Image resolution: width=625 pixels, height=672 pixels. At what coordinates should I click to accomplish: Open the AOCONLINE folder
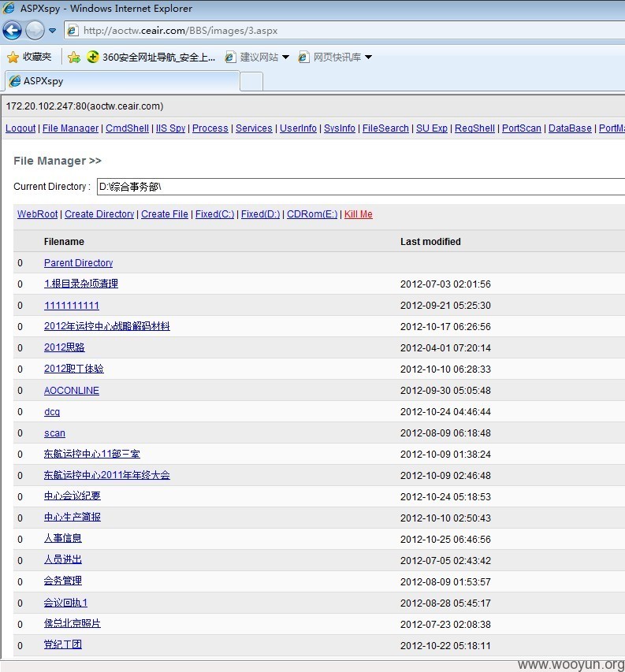tap(72, 391)
